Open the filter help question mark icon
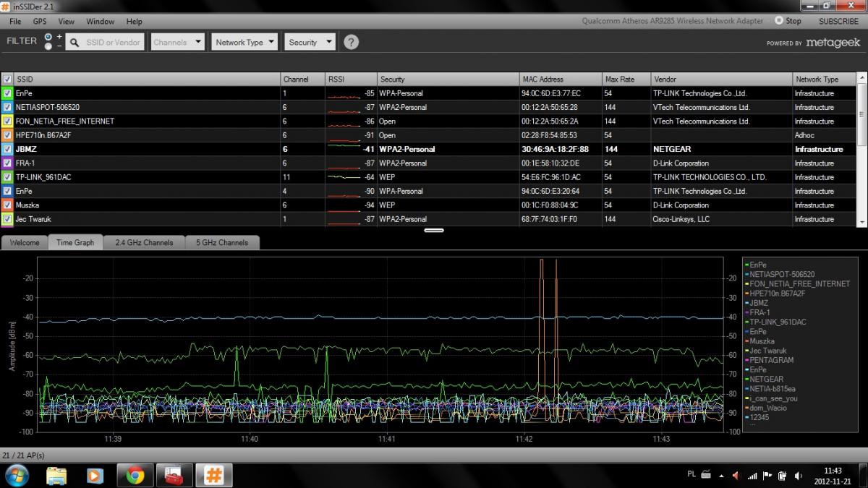Viewport: 868px width, 488px height. (351, 42)
